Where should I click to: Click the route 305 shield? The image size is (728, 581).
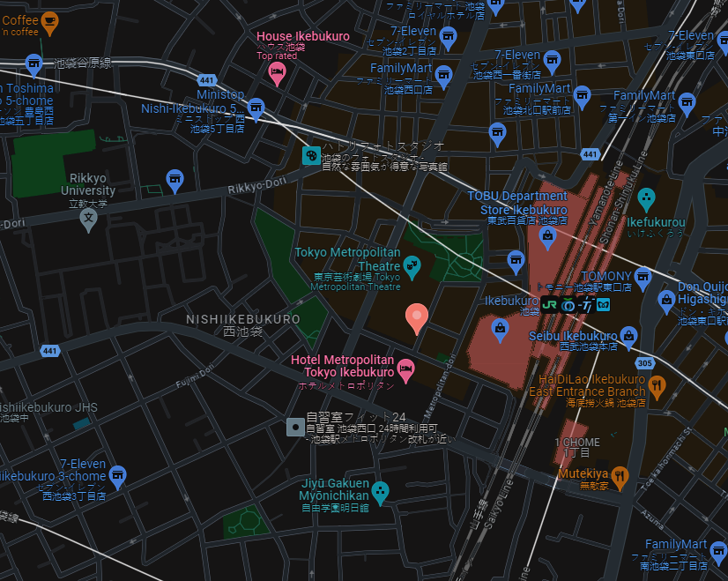coord(644,362)
